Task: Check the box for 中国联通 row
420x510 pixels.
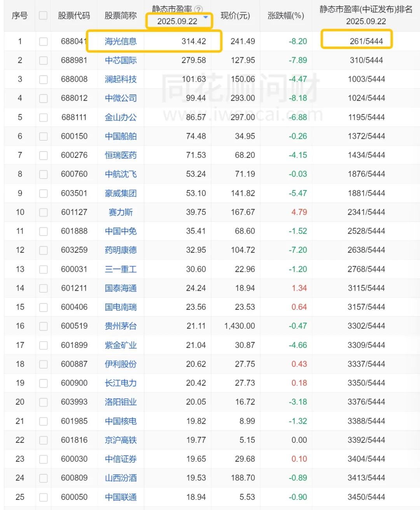Action: pos(43,497)
